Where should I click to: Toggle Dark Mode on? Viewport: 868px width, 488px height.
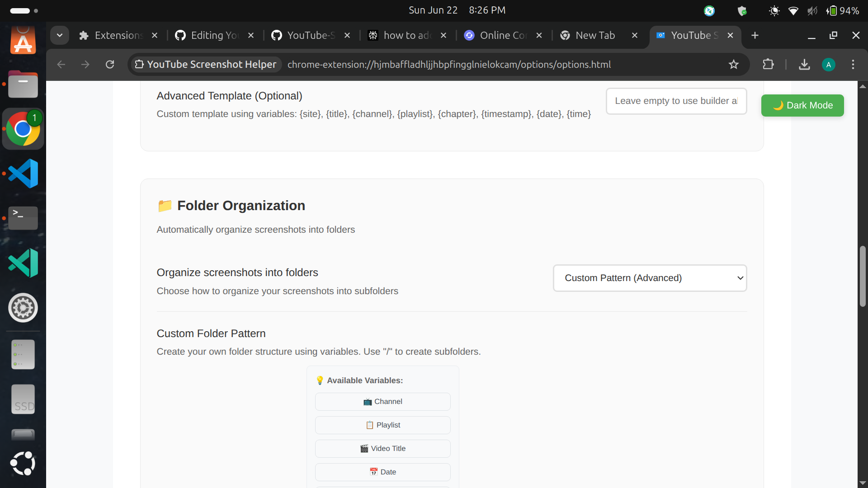(x=802, y=105)
